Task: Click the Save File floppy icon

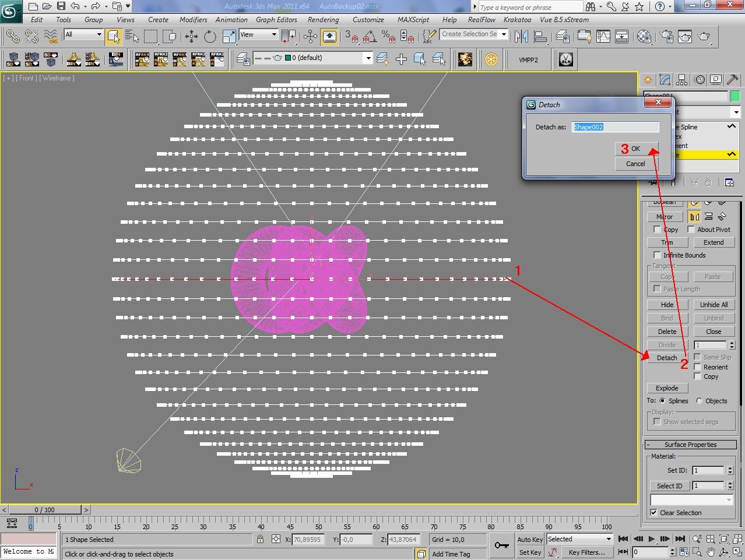Action: (x=61, y=6)
